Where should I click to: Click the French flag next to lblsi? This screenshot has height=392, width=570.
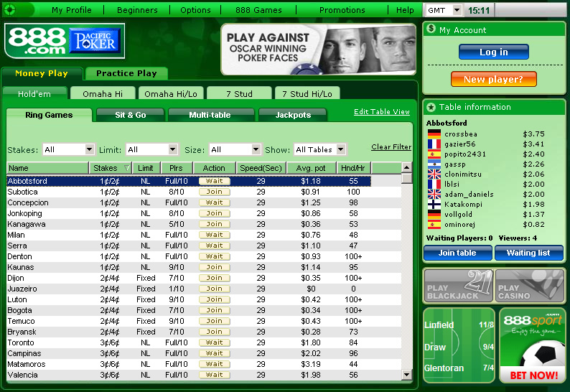coord(434,184)
